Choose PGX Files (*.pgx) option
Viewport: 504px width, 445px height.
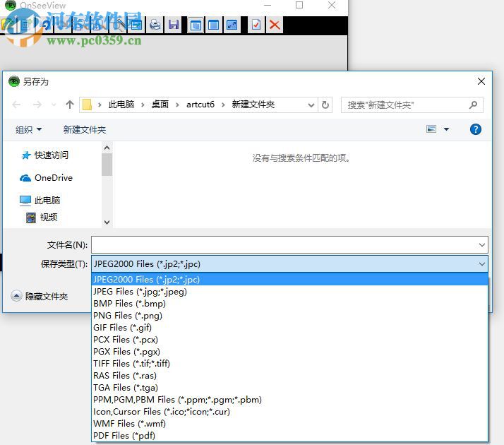tap(289, 352)
